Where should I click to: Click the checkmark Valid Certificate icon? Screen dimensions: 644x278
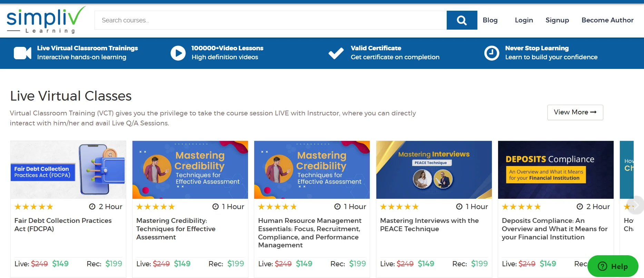[x=336, y=53]
